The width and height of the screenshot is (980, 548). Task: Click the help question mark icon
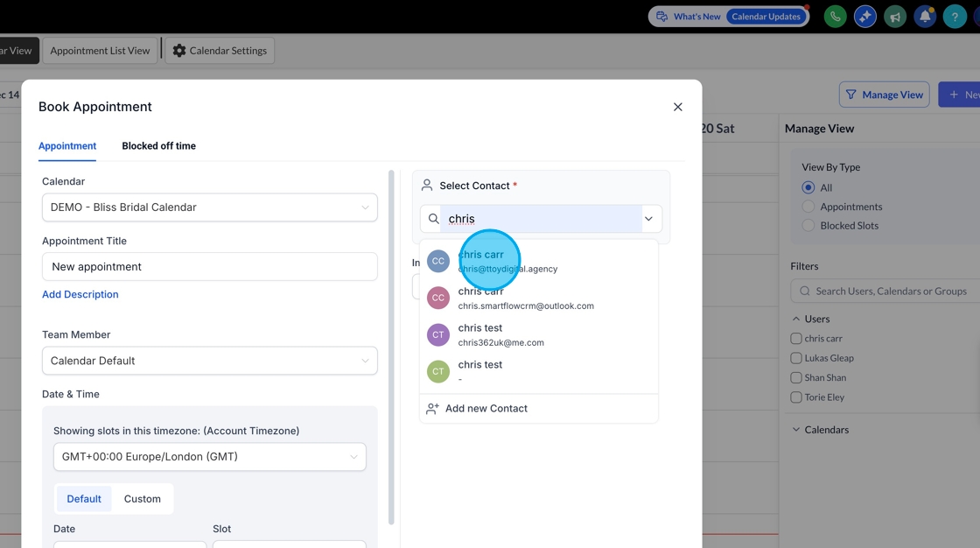[955, 17]
